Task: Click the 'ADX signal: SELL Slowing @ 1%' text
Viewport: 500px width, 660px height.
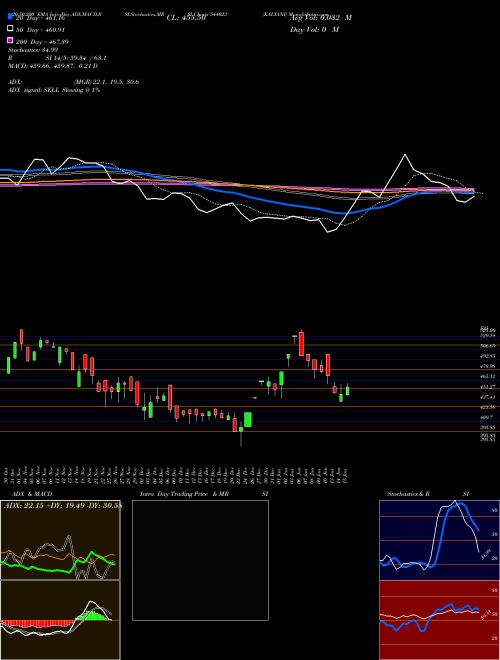Action: coord(54,90)
